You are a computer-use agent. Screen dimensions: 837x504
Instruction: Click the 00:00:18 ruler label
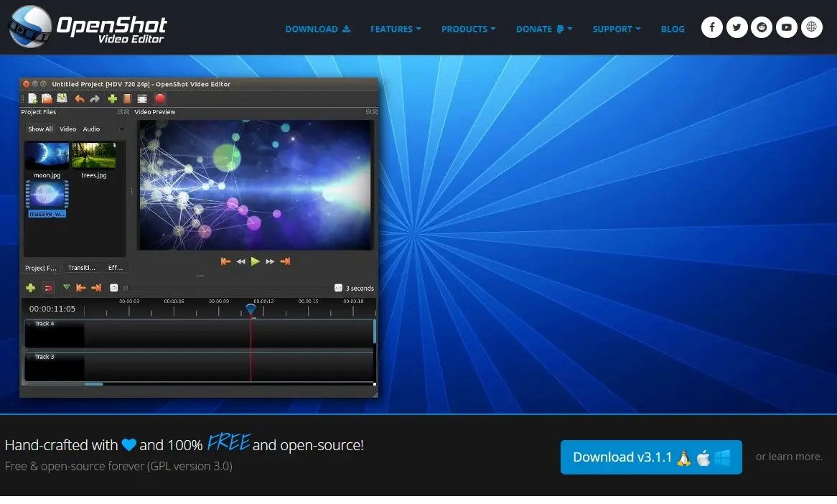(x=353, y=301)
